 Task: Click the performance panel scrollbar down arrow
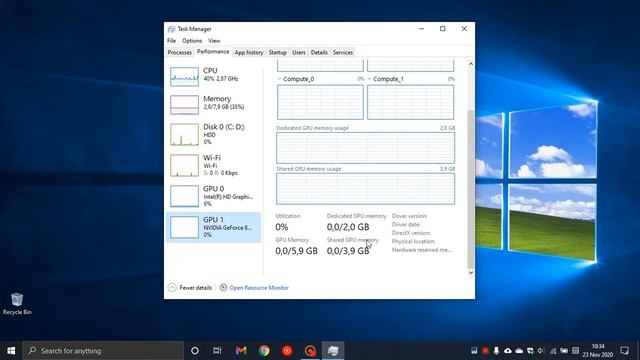[471, 273]
